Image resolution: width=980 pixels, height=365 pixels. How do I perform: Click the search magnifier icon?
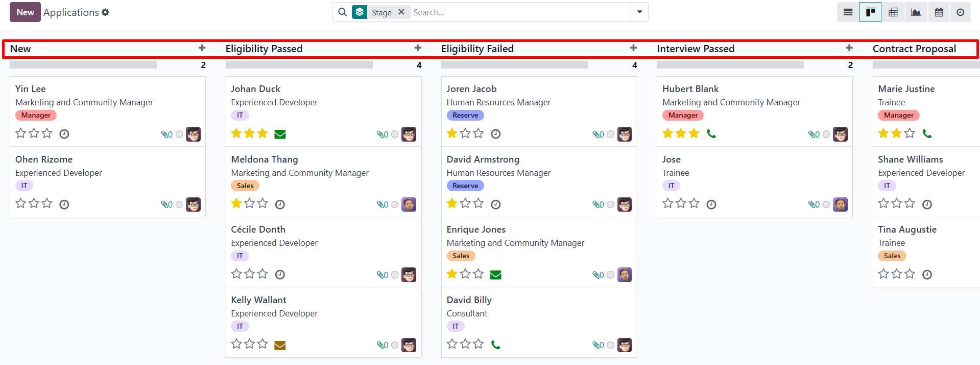pos(343,12)
